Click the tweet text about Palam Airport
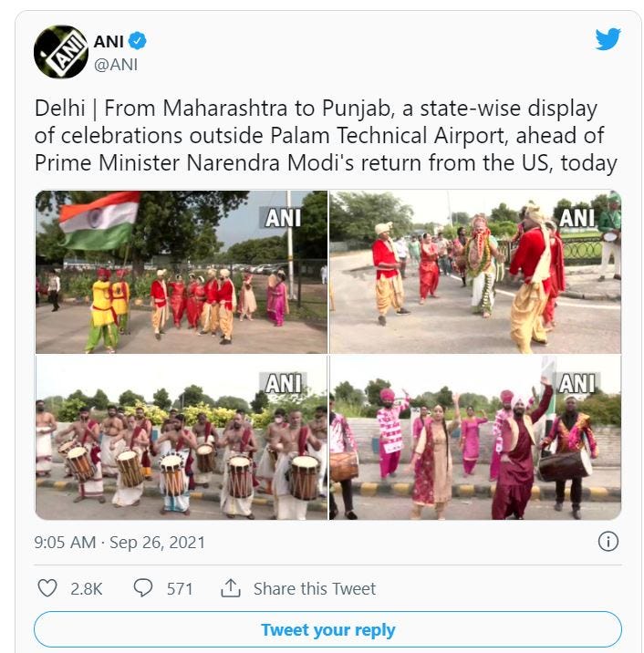This screenshot has height=653, width=644. pyautogui.click(x=326, y=135)
